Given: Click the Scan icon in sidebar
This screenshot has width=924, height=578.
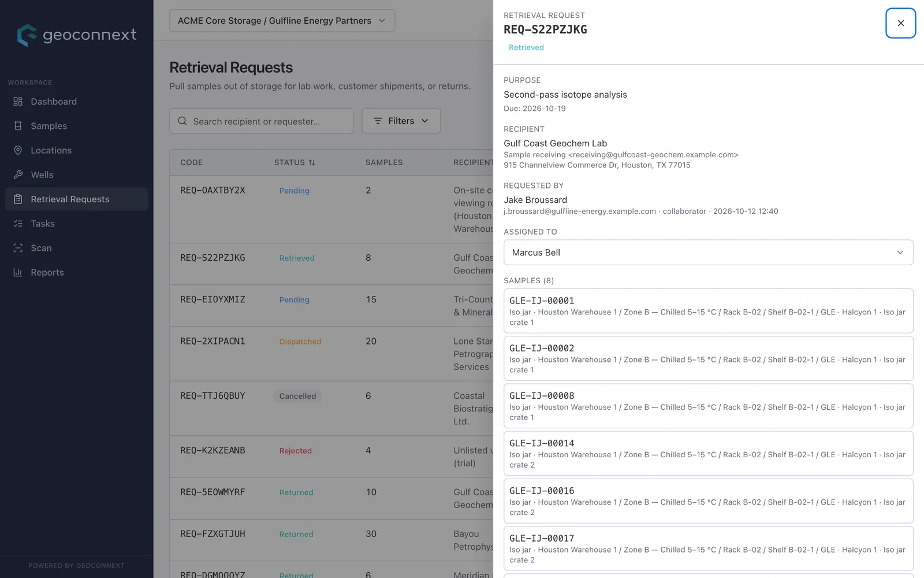Looking at the screenshot, I should (x=18, y=248).
